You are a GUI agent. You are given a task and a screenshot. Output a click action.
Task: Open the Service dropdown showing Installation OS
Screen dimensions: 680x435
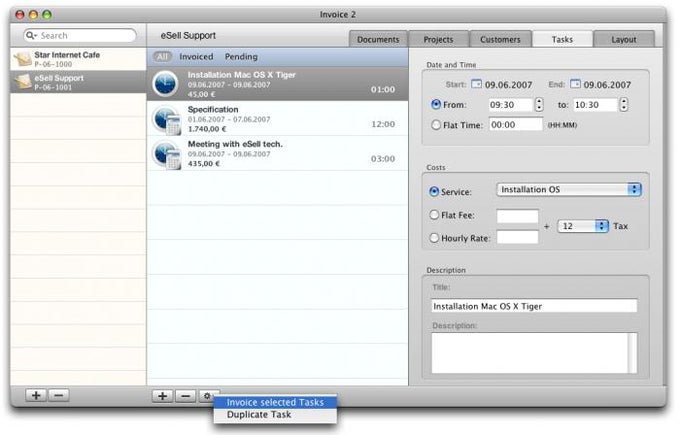[x=569, y=190]
